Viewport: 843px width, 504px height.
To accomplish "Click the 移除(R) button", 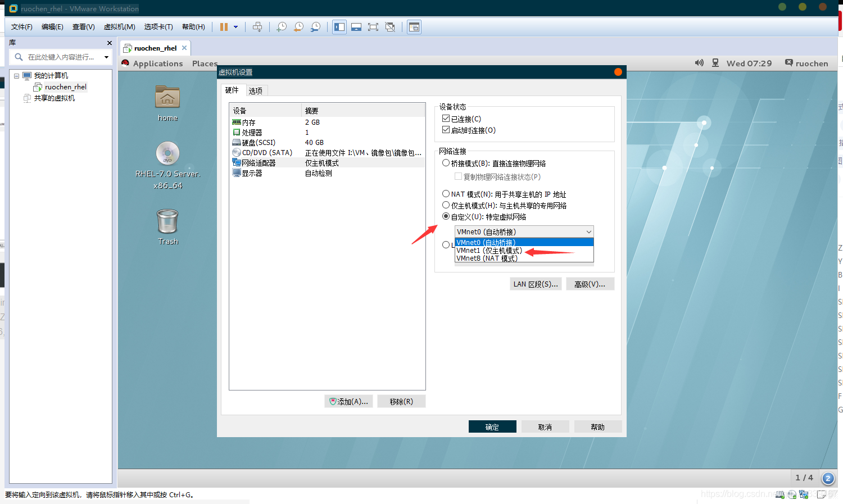I will coord(401,401).
